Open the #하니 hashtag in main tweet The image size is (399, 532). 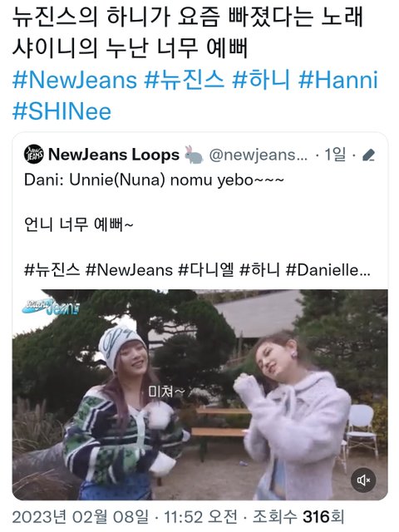[x=261, y=80]
